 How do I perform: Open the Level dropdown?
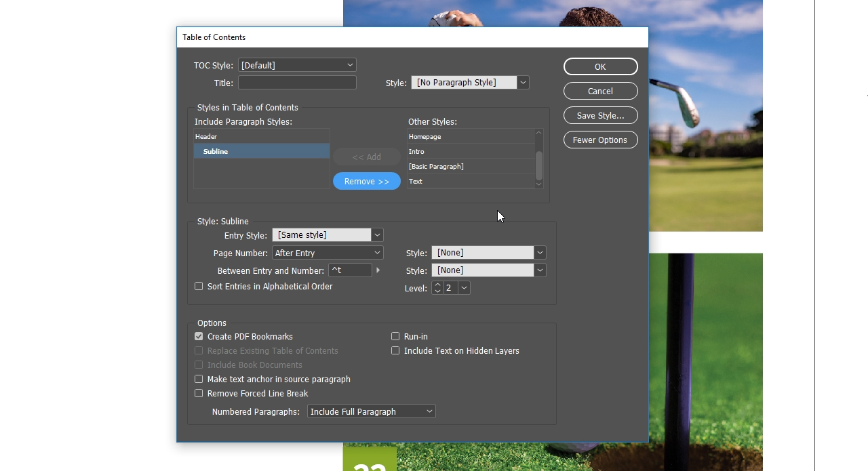(464, 287)
